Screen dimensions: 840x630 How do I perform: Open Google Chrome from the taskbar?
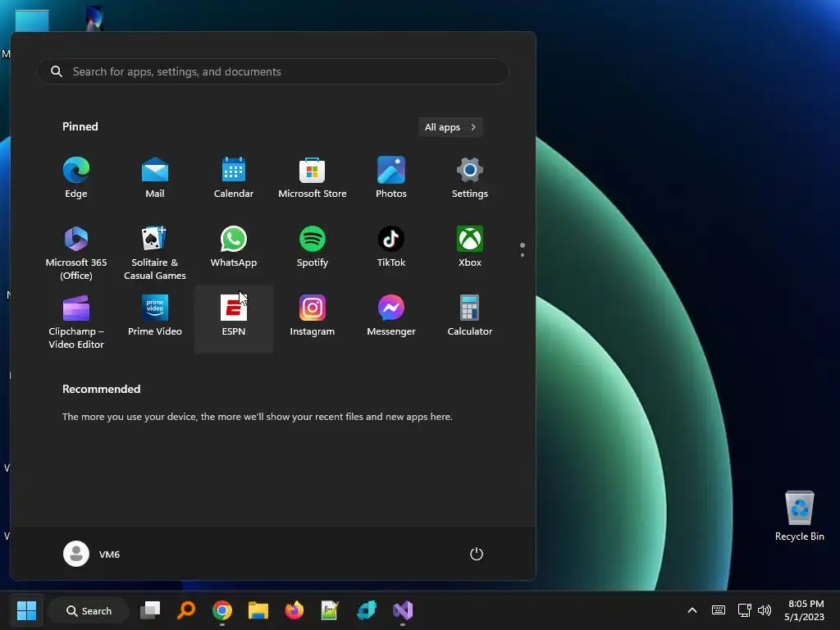pos(222,610)
